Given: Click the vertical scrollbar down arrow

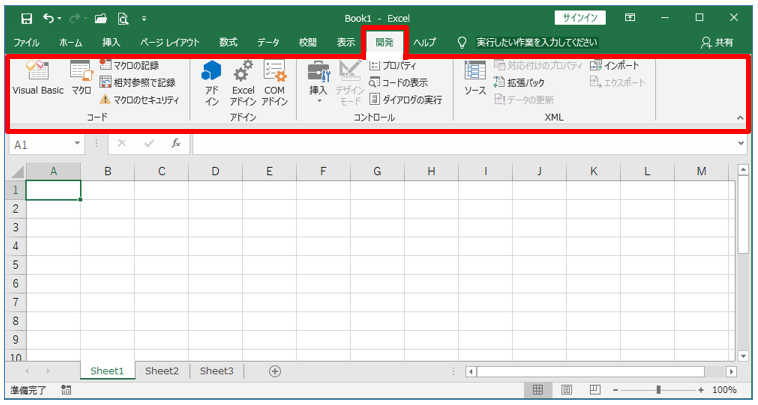Looking at the screenshot, I should tap(743, 356).
